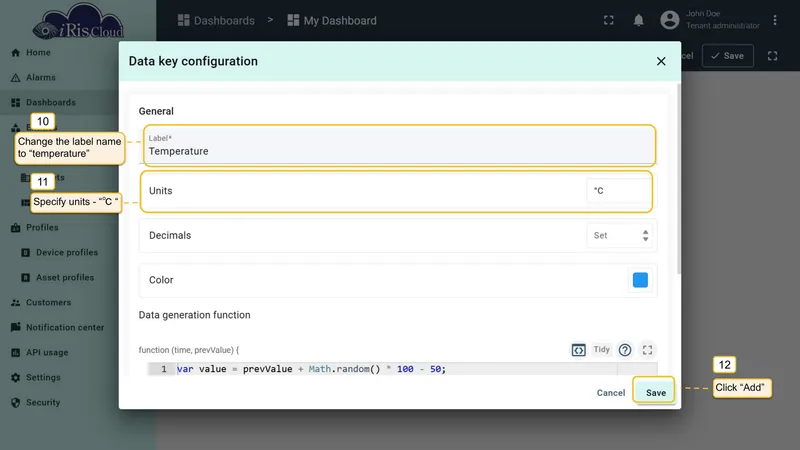This screenshot has height=450, width=800.
Task: Expand the dashboard using the fullscreen icon beside Save
Action: (772, 56)
